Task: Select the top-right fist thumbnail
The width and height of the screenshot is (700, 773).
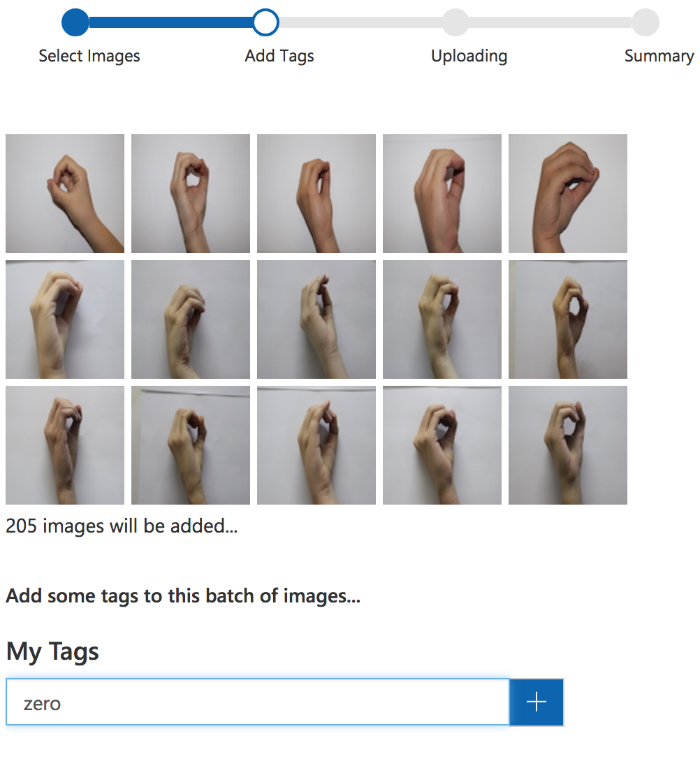Action: [567, 193]
